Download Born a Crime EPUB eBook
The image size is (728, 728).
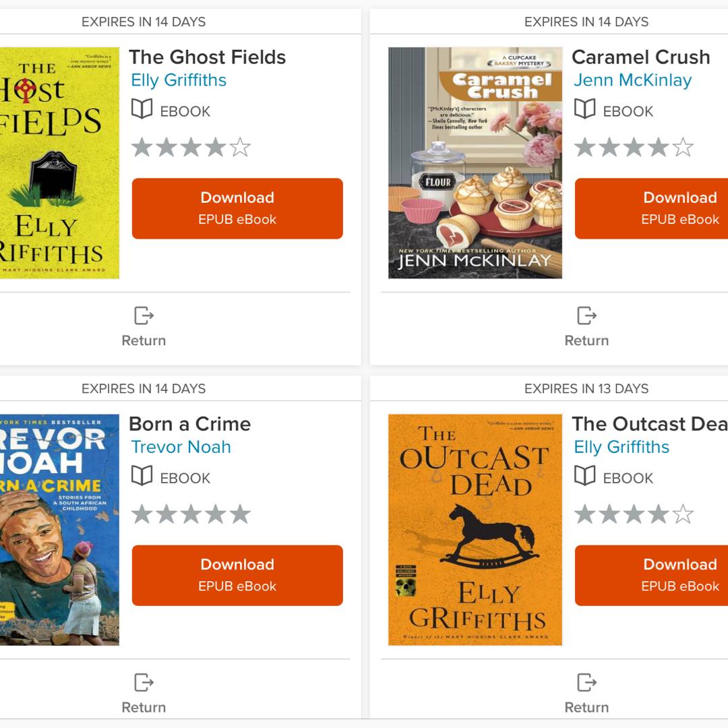pos(237,575)
